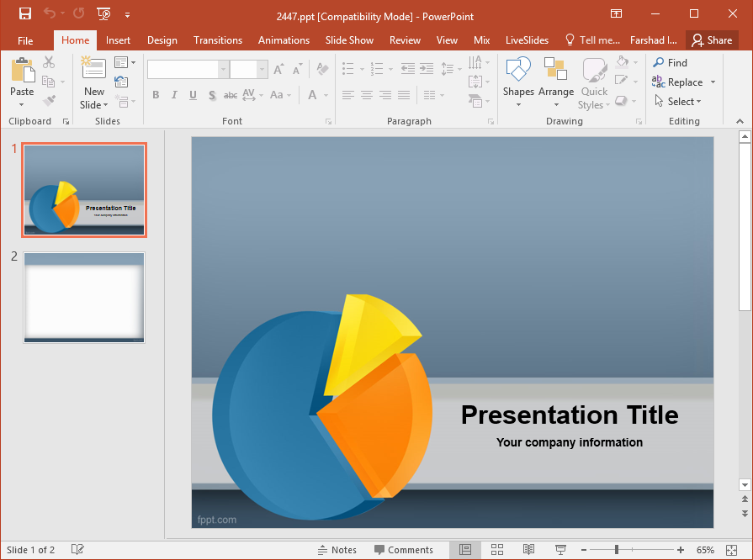753x560 pixels.
Task: Click the Numbering list icon
Action: (x=377, y=69)
